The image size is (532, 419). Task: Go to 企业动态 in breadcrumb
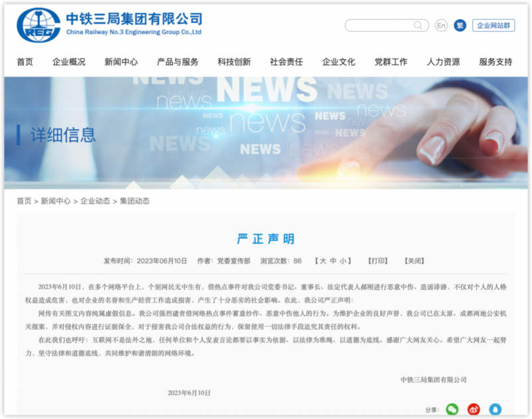point(95,201)
